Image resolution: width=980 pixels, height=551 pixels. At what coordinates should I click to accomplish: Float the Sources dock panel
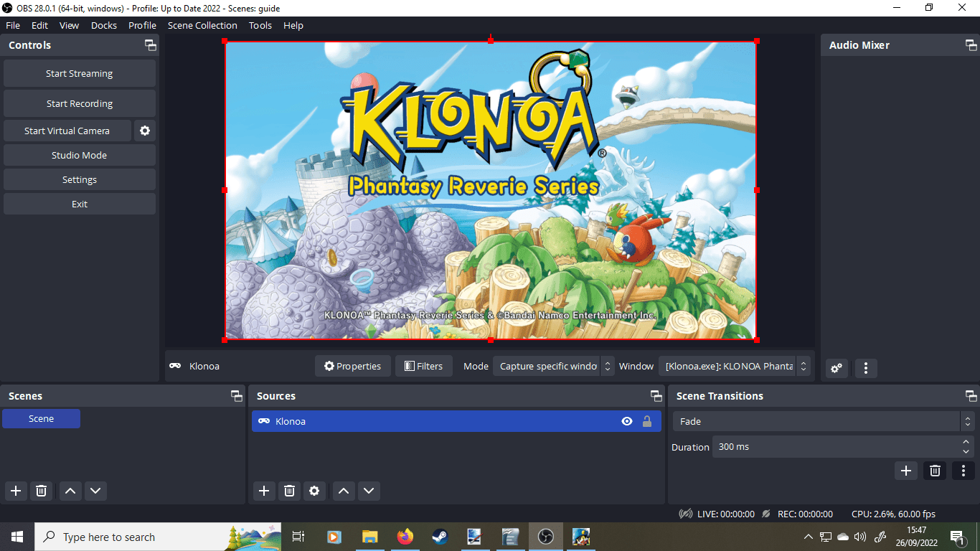tap(656, 396)
